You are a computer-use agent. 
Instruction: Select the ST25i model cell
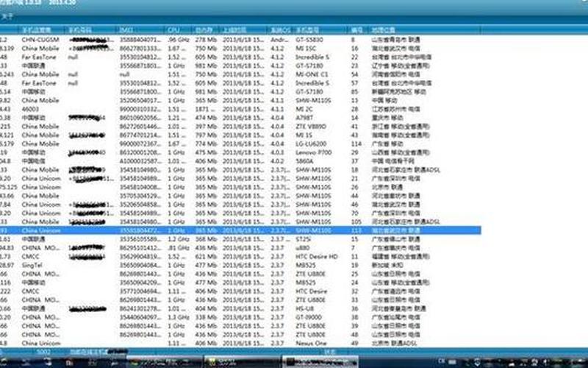click(303, 239)
